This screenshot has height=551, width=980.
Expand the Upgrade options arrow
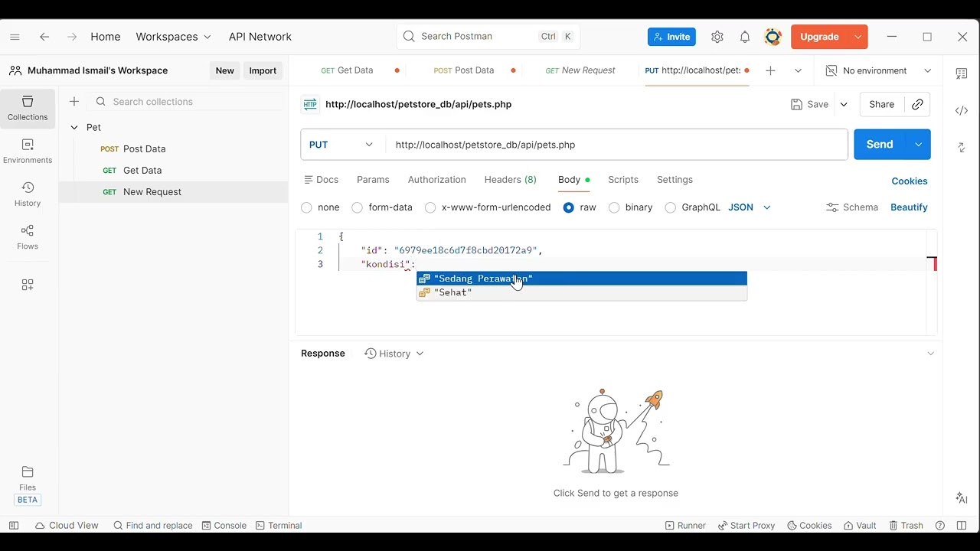pos(857,37)
